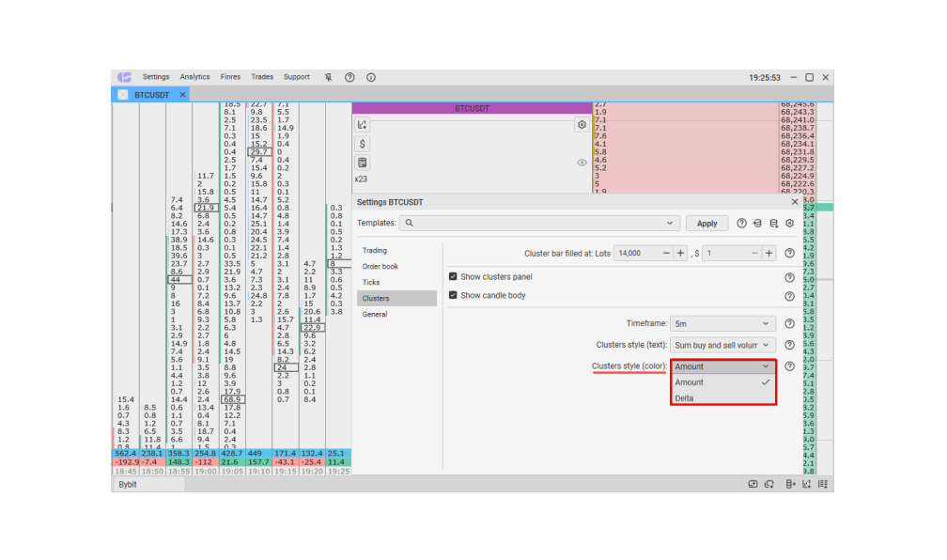
Task: Uncheck Show candle body
Action: (x=453, y=295)
